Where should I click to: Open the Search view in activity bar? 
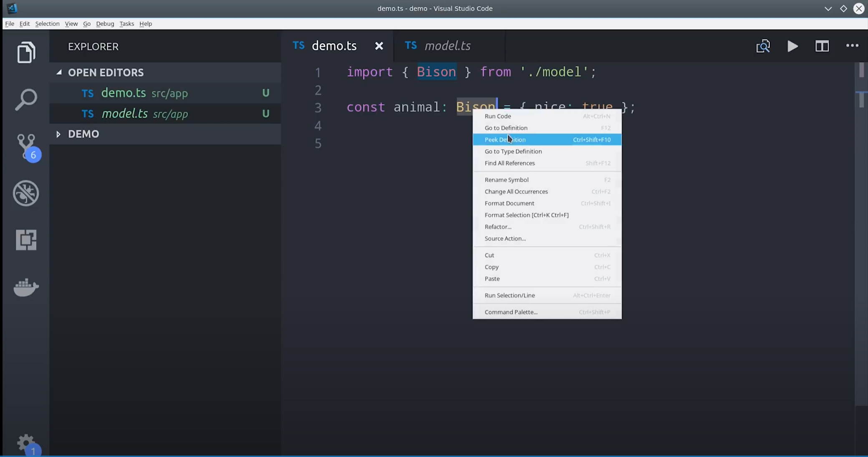point(26,99)
